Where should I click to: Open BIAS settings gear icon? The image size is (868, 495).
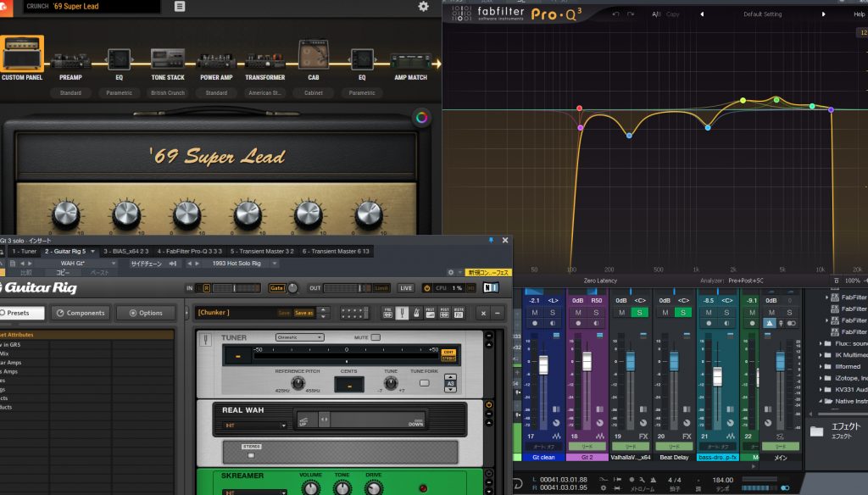click(x=424, y=7)
